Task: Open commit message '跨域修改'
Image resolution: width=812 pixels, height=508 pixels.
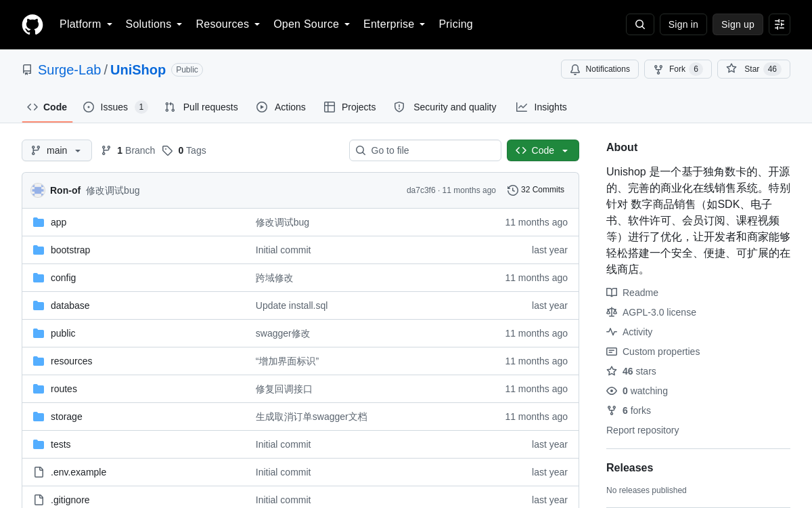Action: pyautogui.click(x=275, y=278)
